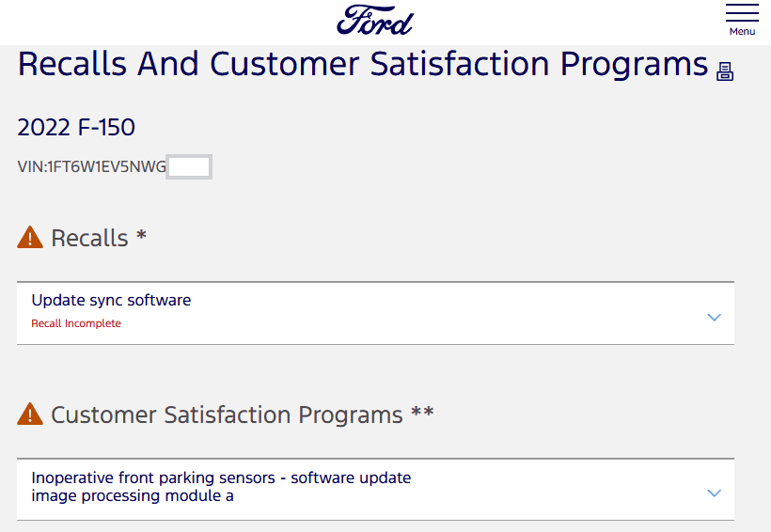Click the double asterisk after Customer Satisfaction Programs
This screenshot has width=771, height=532.
(x=422, y=412)
